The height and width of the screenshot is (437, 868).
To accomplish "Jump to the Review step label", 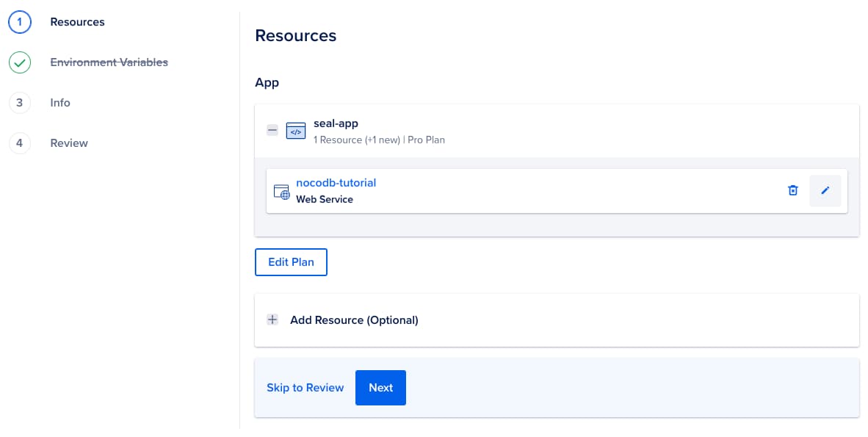I will [x=69, y=143].
